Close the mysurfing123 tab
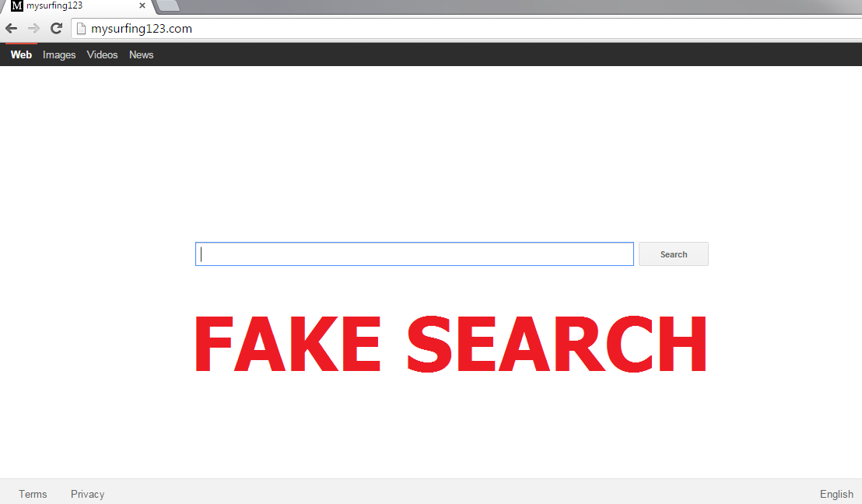The height and width of the screenshot is (504, 862). tap(142, 5)
